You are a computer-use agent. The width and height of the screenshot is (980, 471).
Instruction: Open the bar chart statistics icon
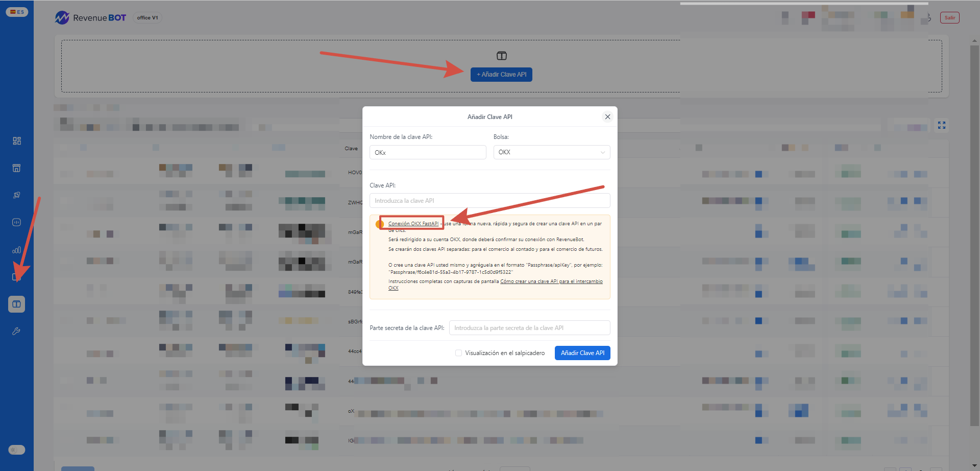(17, 250)
